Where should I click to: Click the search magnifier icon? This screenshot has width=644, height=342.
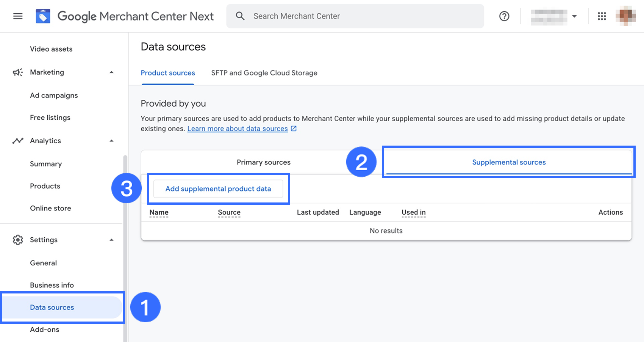point(240,16)
